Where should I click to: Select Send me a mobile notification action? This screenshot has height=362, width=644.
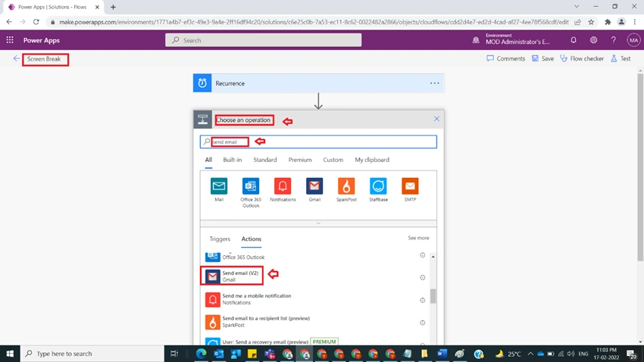316,299
